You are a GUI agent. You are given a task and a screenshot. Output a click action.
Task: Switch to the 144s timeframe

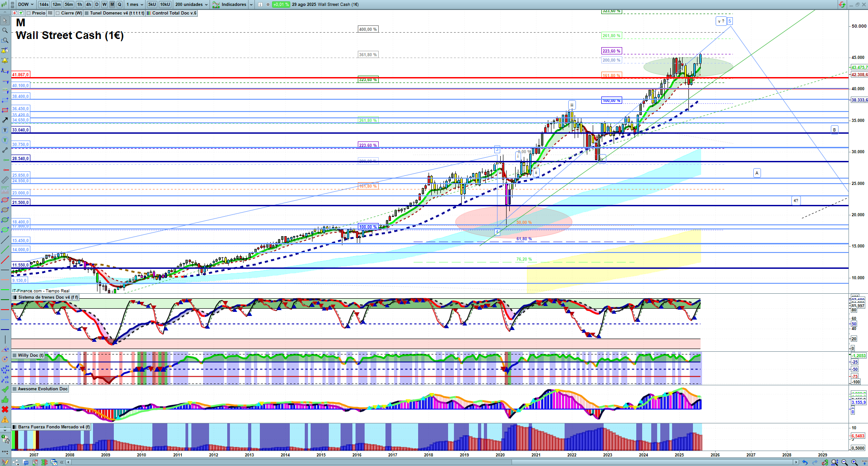click(x=44, y=5)
